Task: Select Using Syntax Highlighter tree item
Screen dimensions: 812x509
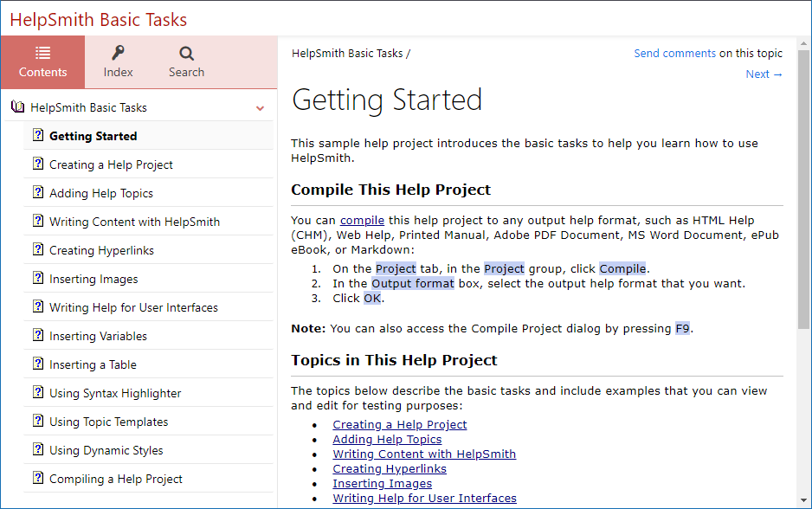Action: pyautogui.click(x=148, y=393)
